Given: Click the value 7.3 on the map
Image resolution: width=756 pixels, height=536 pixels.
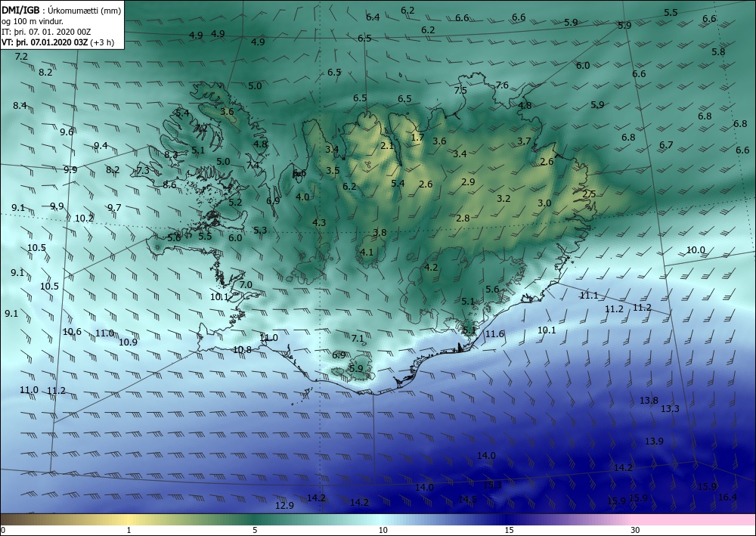Looking at the screenshot, I should 143,170.
